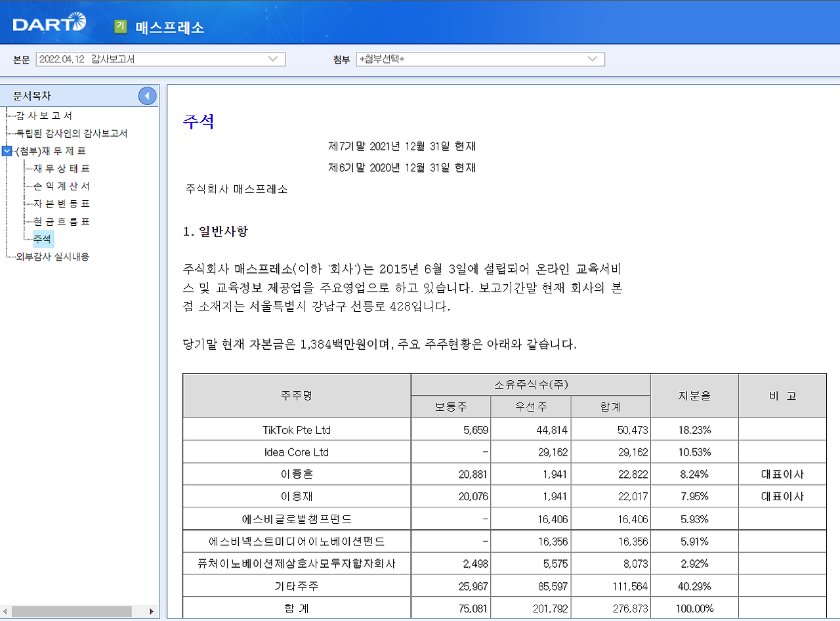Click the 1. 일반사항 section heading
Screen dimensions: 840x621
pos(215,232)
